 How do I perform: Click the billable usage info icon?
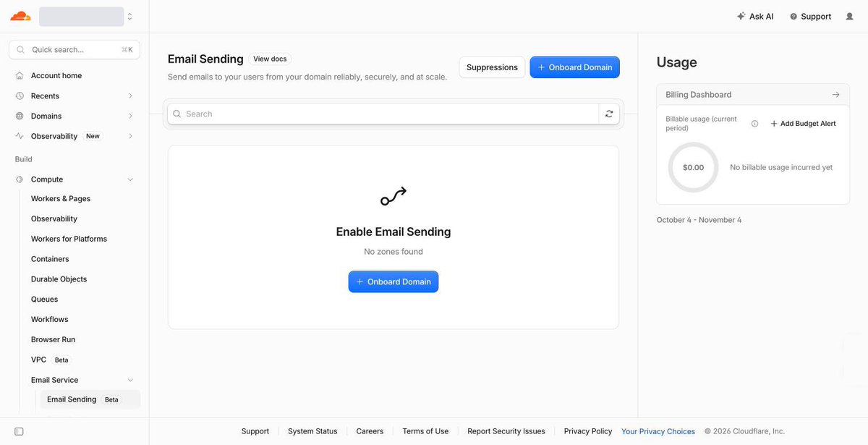click(754, 124)
